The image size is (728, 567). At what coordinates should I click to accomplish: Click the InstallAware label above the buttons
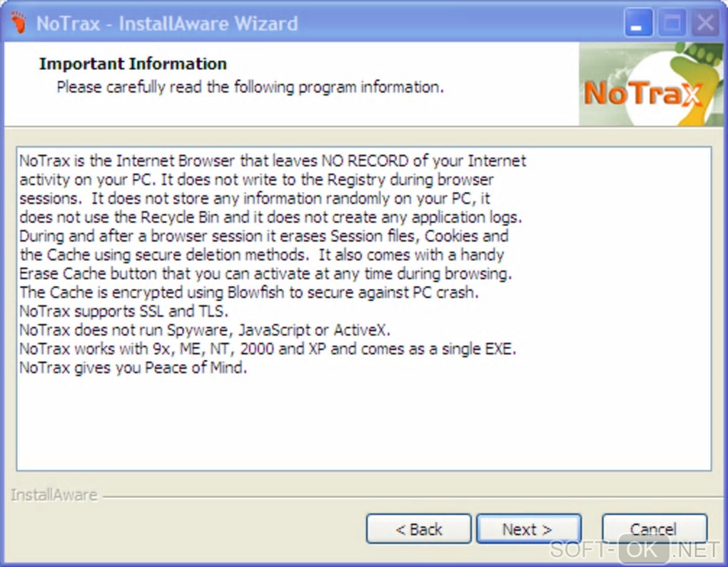(x=54, y=495)
